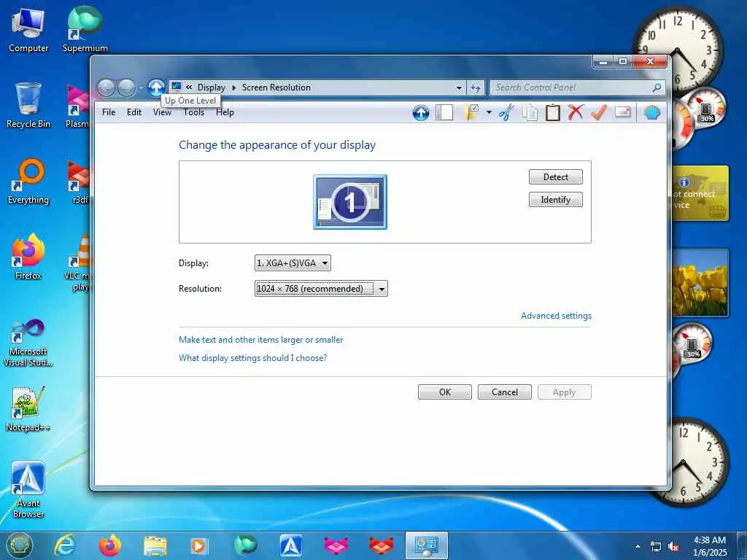Image resolution: width=747 pixels, height=560 pixels.
Task: Click the OK button
Action: tap(445, 392)
